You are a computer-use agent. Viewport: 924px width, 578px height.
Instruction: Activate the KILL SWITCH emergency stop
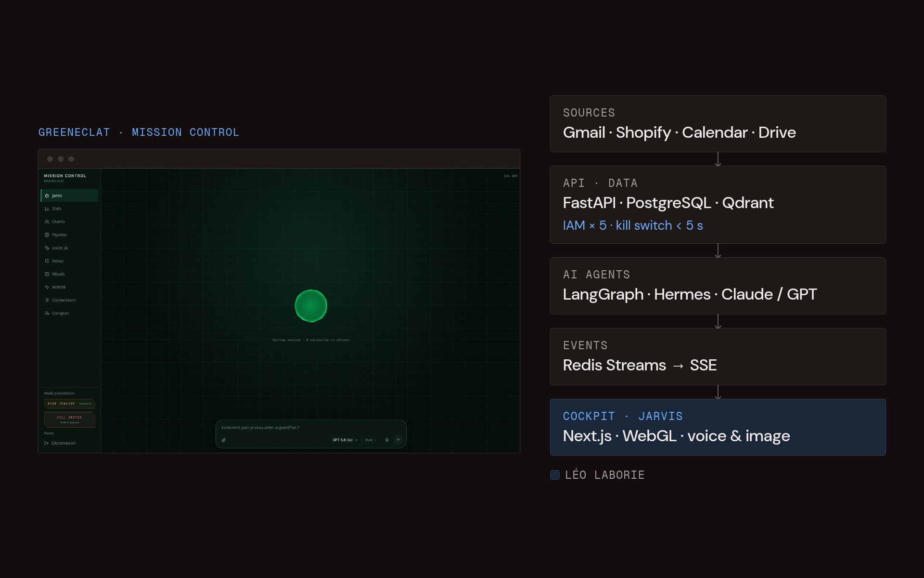(70, 420)
